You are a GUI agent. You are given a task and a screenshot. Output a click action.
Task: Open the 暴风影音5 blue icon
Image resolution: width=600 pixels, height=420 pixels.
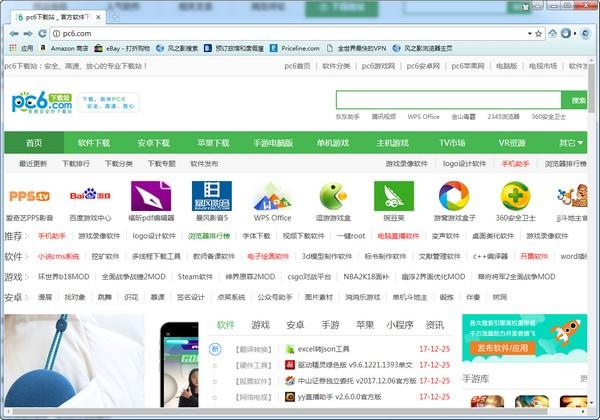click(212, 196)
